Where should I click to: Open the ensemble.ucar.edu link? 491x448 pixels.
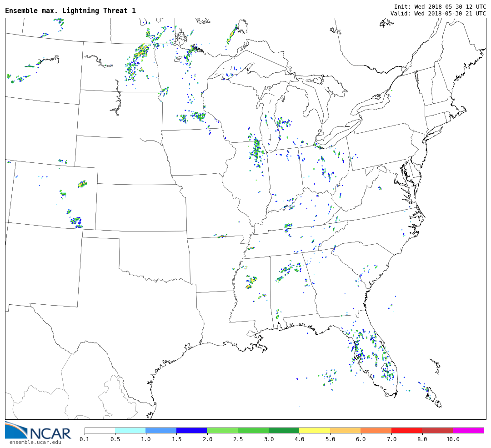35,442
